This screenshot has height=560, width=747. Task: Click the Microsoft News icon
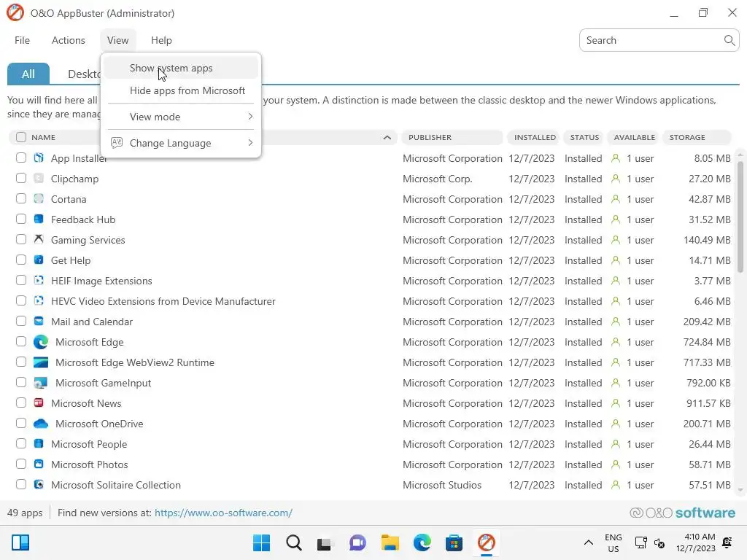tap(39, 402)
